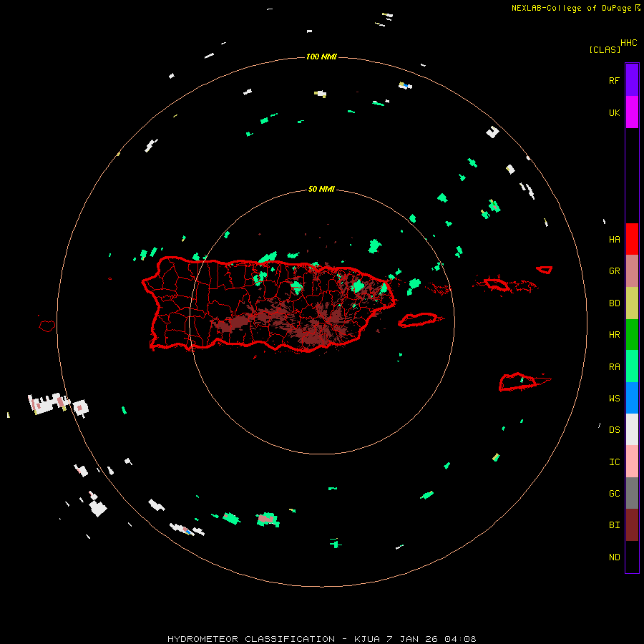Click the DS legend label
Viewport: 644px width, 644px height.
[x=614, y=429]
